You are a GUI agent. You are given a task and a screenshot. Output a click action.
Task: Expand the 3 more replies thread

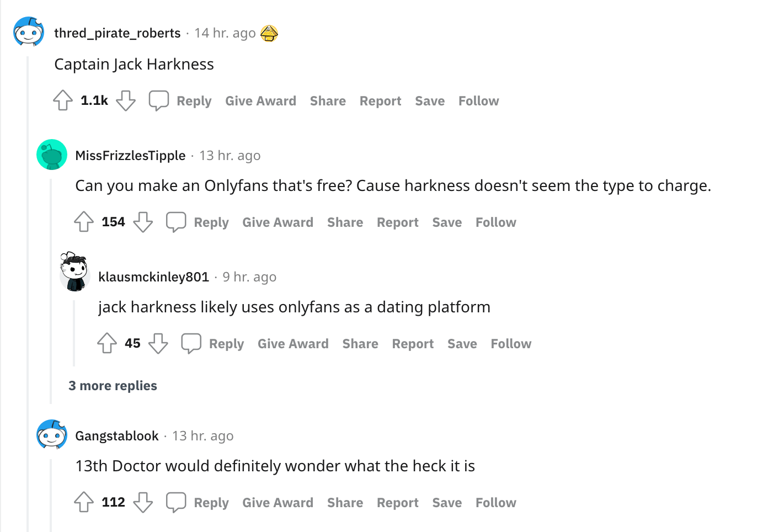pyautogui.click(x=113, y=385)
